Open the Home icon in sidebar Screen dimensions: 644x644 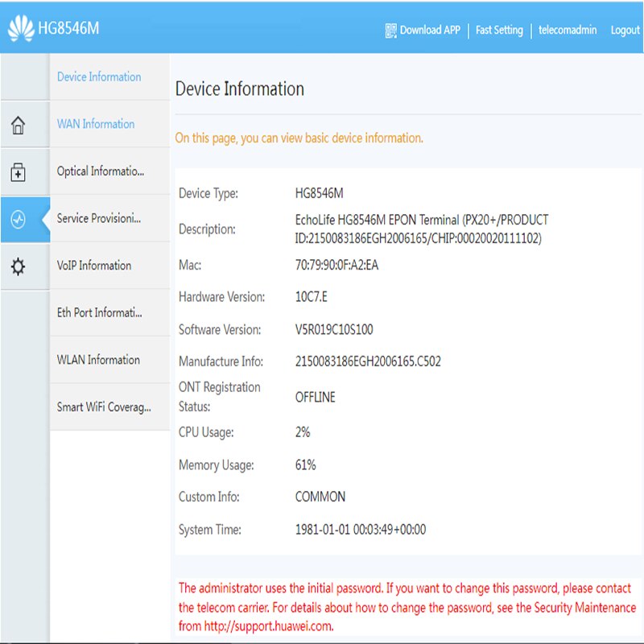[x=18, y=125]
